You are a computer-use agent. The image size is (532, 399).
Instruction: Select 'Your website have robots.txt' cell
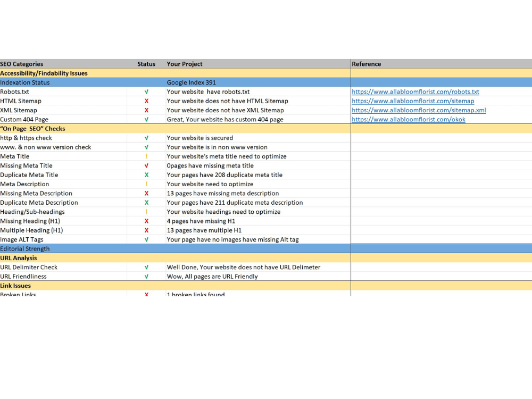pos(258,92)
